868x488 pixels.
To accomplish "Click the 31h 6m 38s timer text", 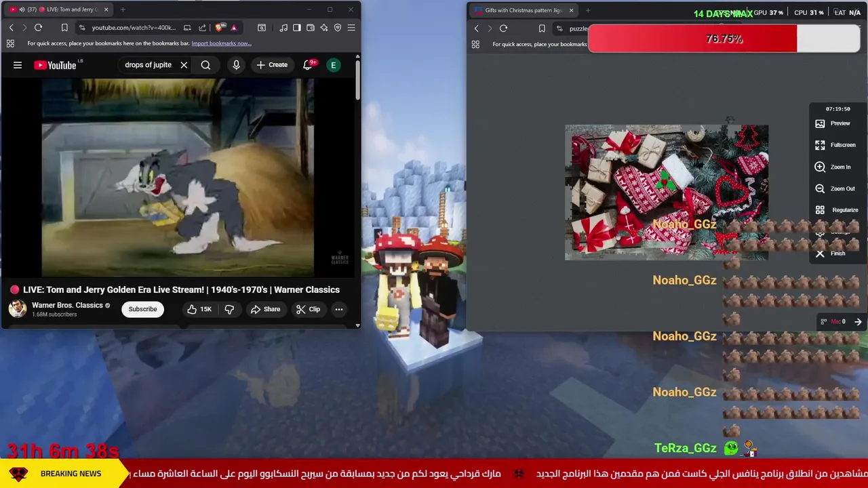I will pos(63,450).
